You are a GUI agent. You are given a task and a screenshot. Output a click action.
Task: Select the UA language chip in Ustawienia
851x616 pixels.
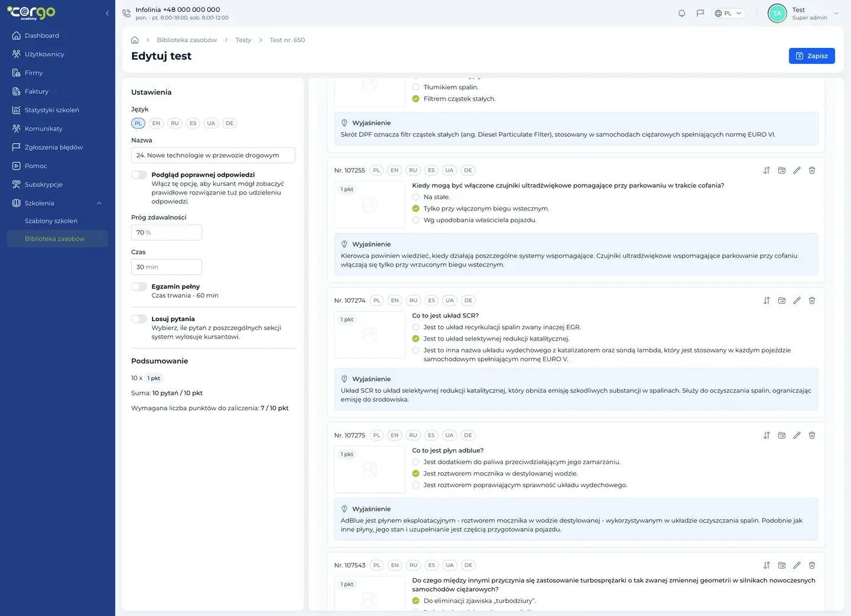(x=211, y=124)
